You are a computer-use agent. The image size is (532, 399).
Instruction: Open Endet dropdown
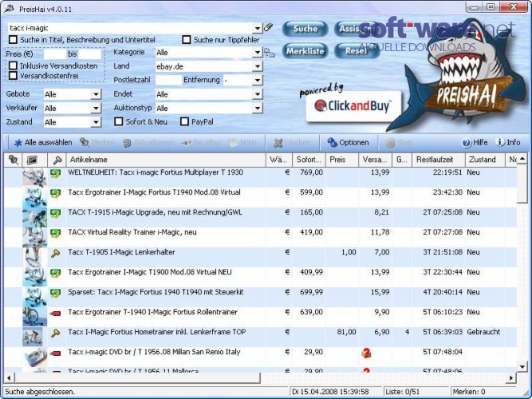coord(258,94)
